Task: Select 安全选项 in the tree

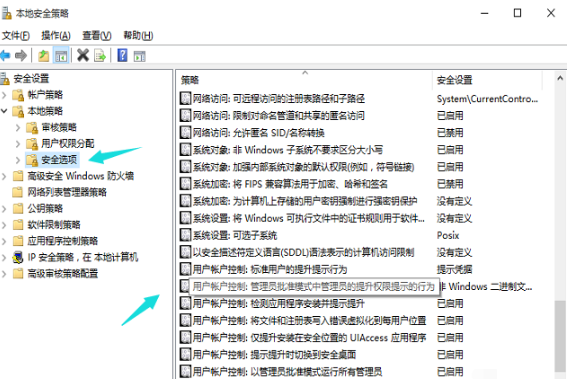Action: [x=59, y=159]
